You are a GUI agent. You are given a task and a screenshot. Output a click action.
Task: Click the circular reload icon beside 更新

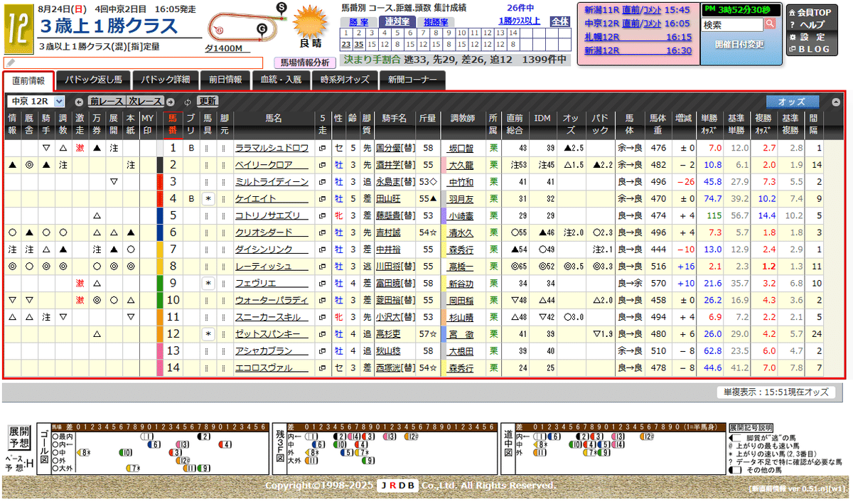click(x=187, y=102)
